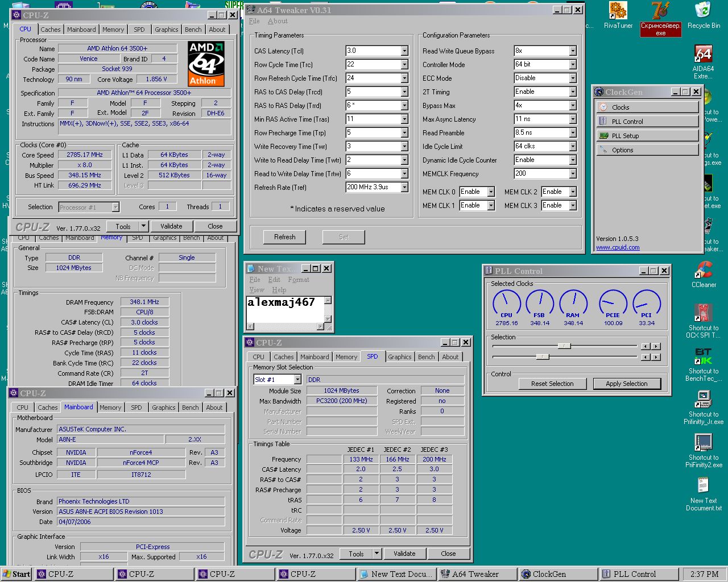728x582 pixels.
Task: Click the CPU clock gauge in PLL Control
Action: [506, 304]
